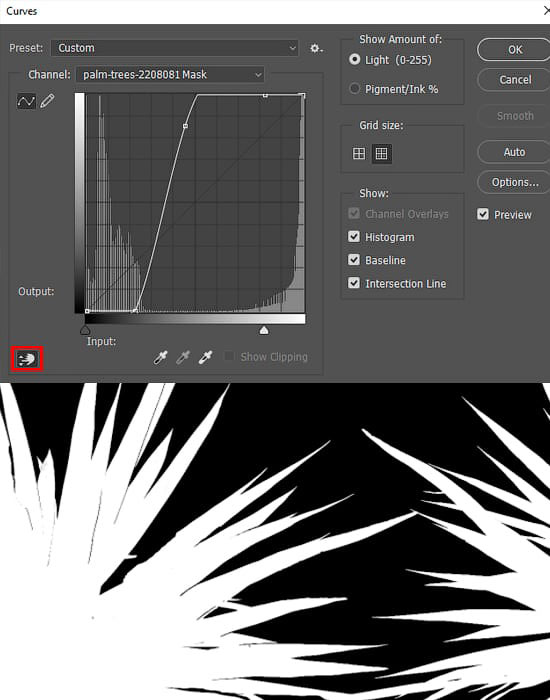Select Pigment/Ink % radio option

click(354, 88)
